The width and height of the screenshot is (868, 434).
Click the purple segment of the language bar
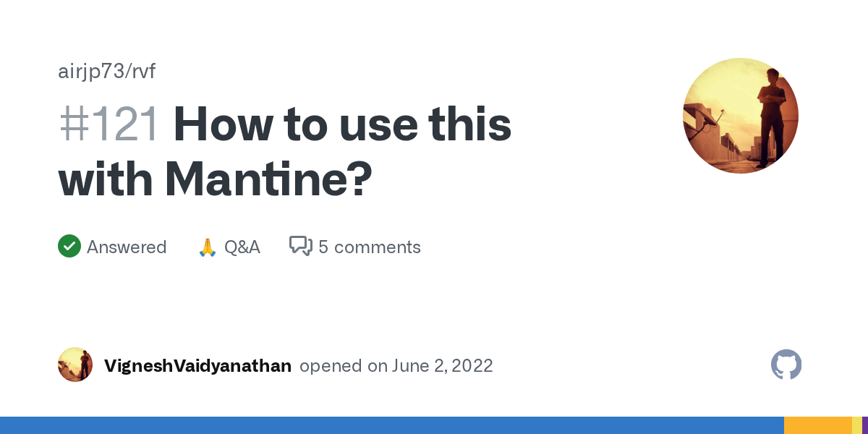pos(865,425)
